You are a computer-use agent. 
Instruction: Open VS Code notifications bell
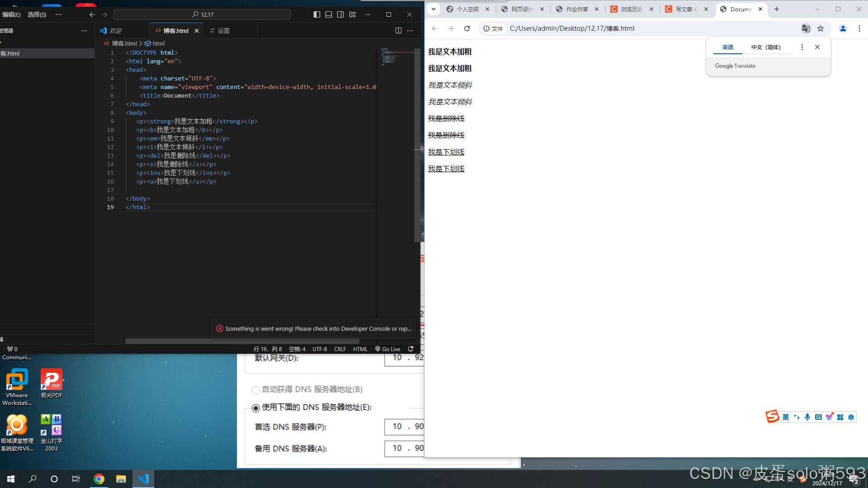pos(410,349)
